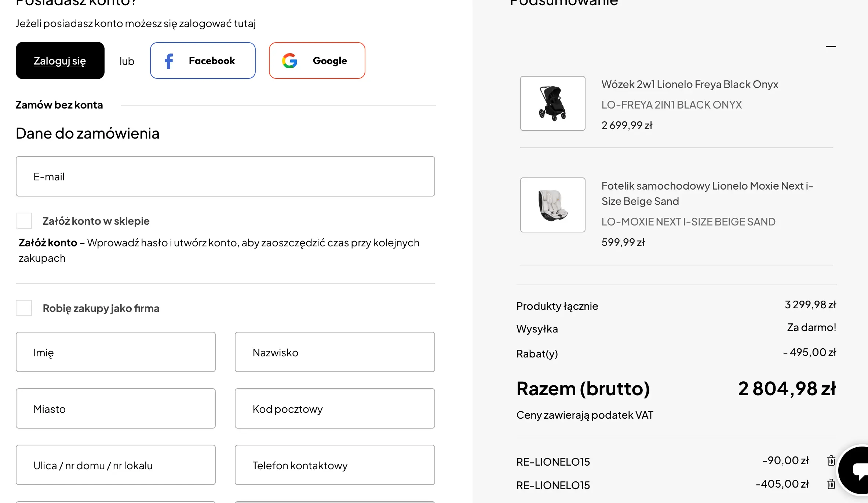Log in with Google
The image size is (868, 503).
[x=317, y=60]
